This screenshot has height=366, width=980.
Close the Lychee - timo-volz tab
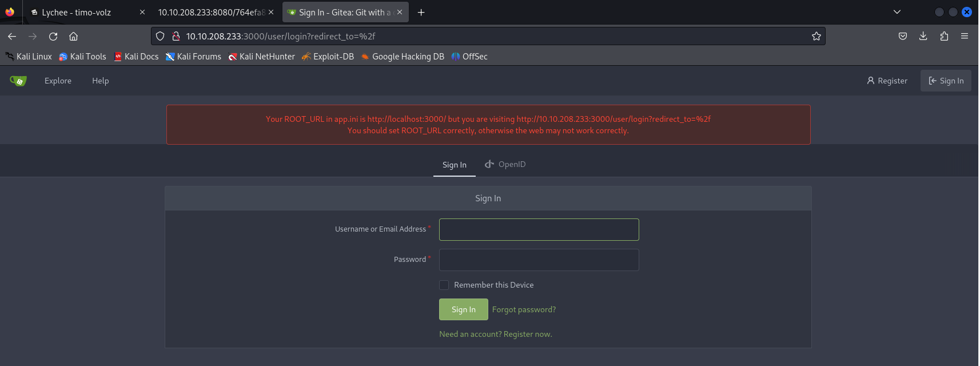click(x=142, y=12)
